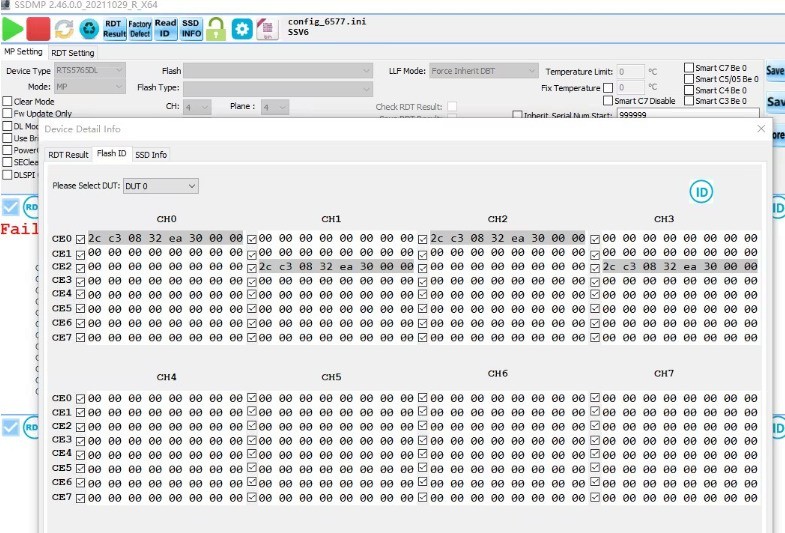Viewport: 785px width, 533px height.
Task: Click the config_6577.ini file label
Action: [326, 22]
